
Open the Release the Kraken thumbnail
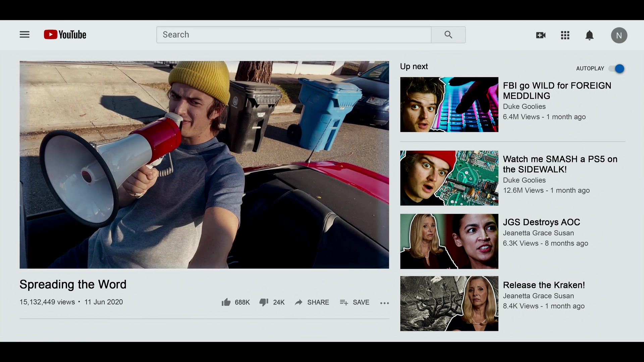pyautogui.click(x=449, y=304)
